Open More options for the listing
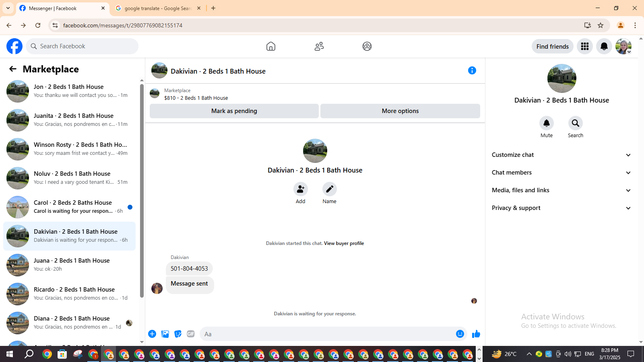644x362 pixels. pos(400,111)
